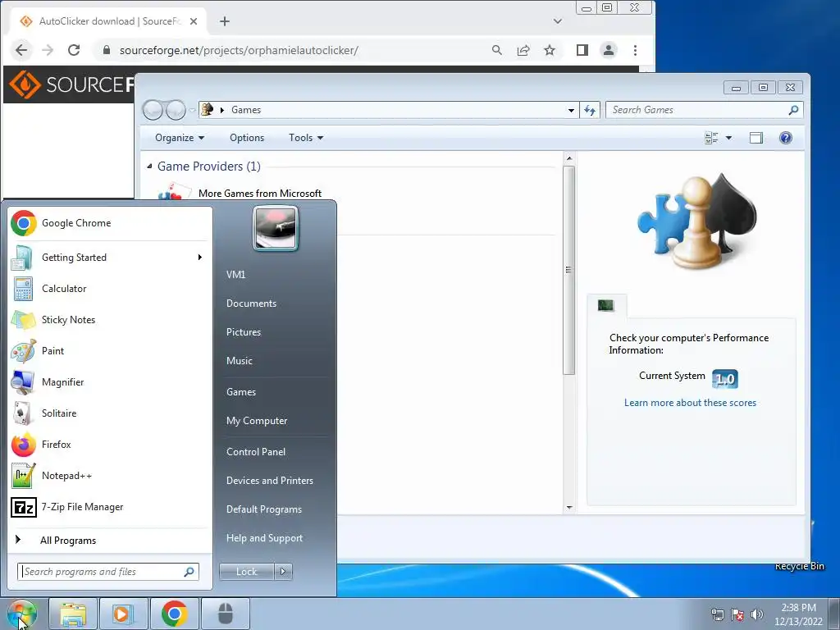
Task: Open Games from Start menu
Action: [241, 392]
